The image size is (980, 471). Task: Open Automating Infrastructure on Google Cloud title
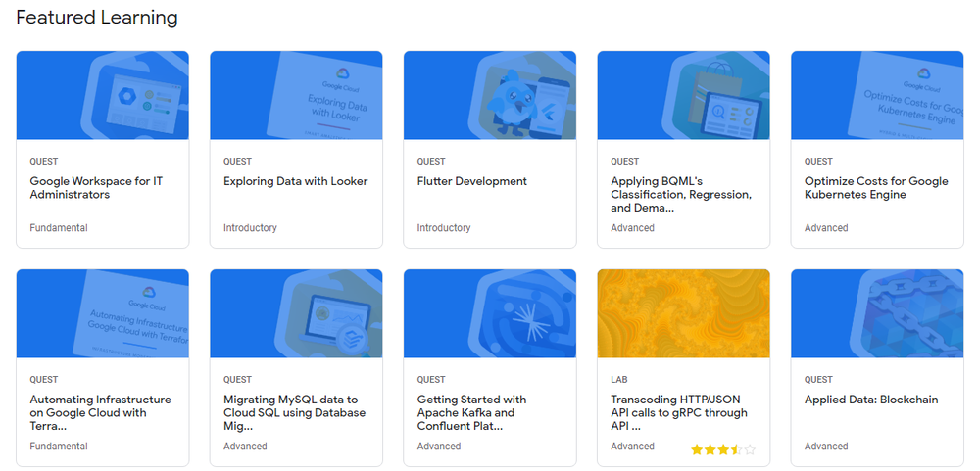(x=101, y=413)
